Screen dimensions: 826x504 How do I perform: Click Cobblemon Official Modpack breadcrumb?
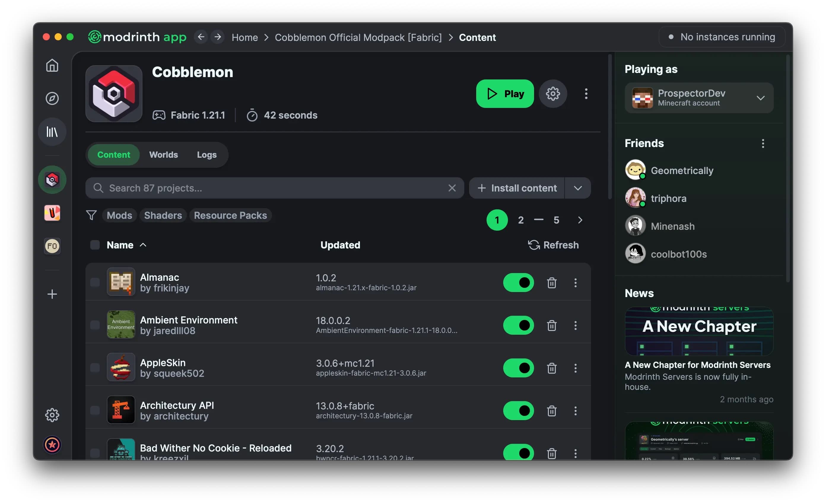(358, 37)
